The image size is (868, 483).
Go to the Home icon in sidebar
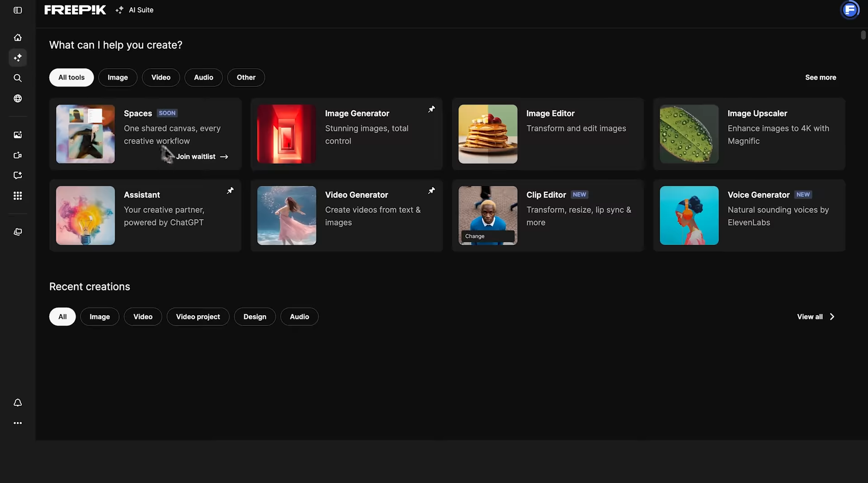tap(18, 38)
